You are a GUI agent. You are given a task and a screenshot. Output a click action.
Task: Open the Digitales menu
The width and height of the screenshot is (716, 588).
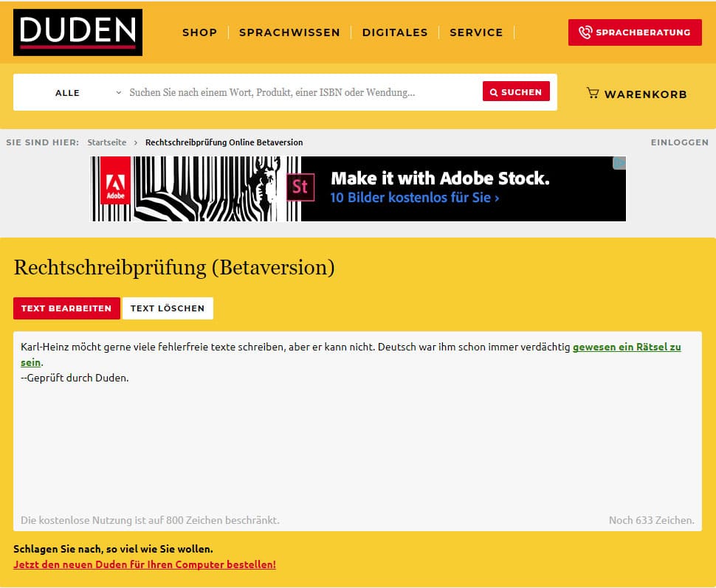coord(395,32)
